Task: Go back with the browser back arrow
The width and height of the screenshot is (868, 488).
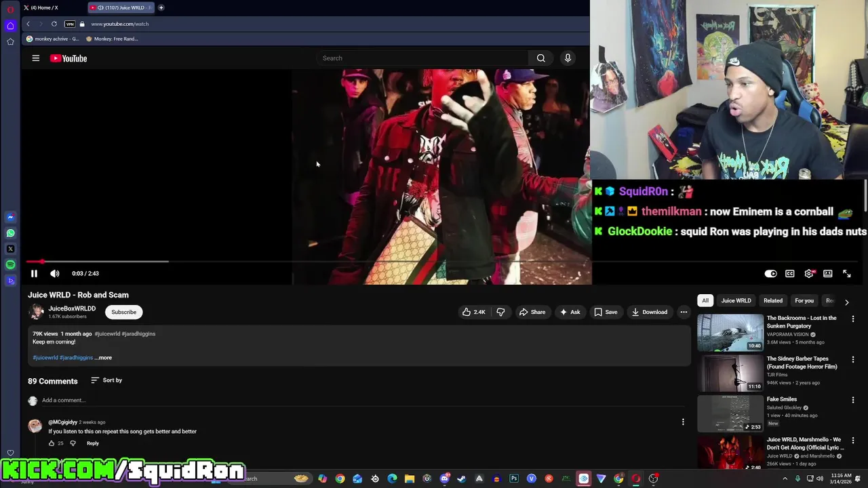Action: pos(28,24)
